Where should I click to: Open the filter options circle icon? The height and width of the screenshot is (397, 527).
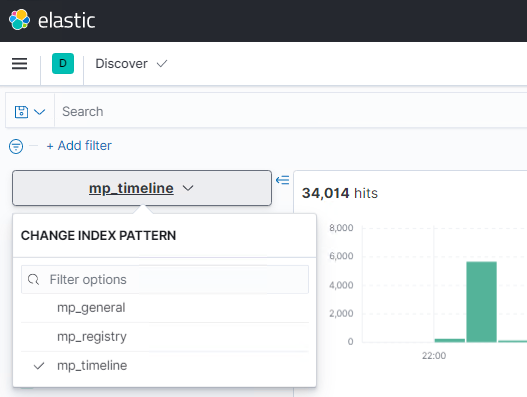click(x=16, y=146)
